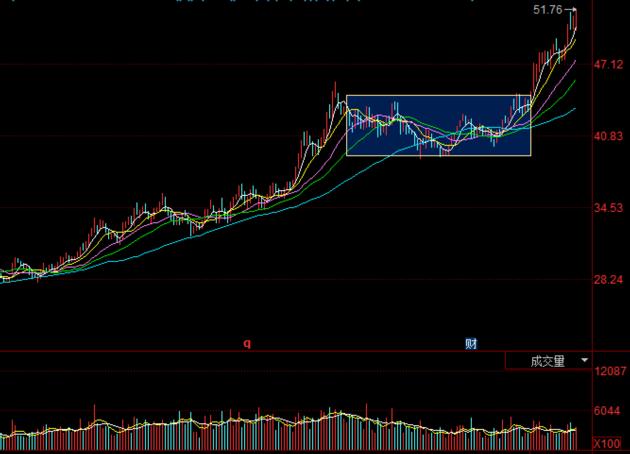
Task: Click the red q event marker
Action: pyautogui.click(x=247, y=343)
